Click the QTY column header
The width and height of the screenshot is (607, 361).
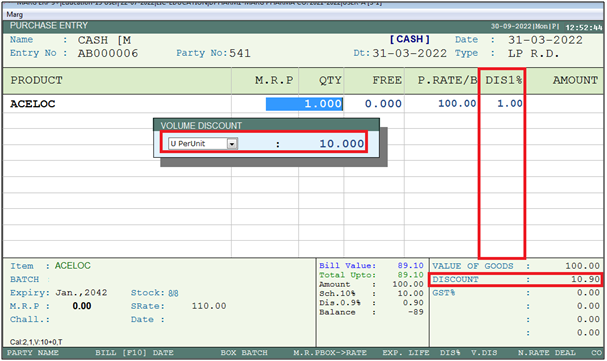[x=330, y=80]
